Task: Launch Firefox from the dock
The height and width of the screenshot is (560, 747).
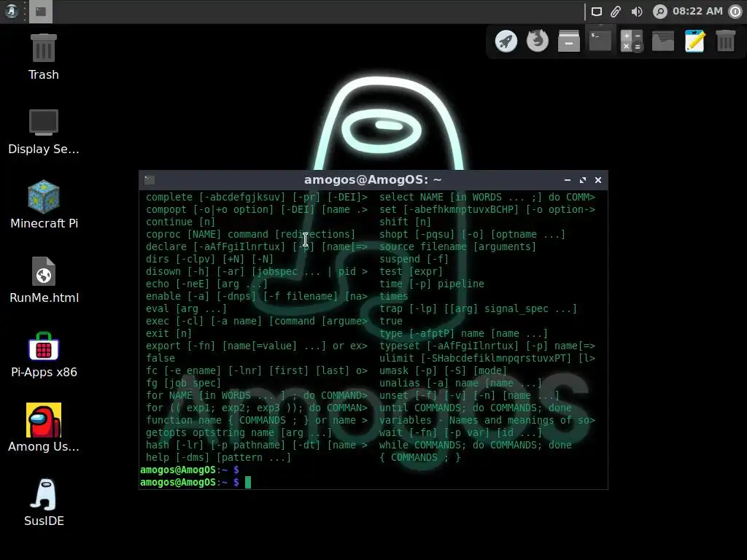Action: coord(538,42)
